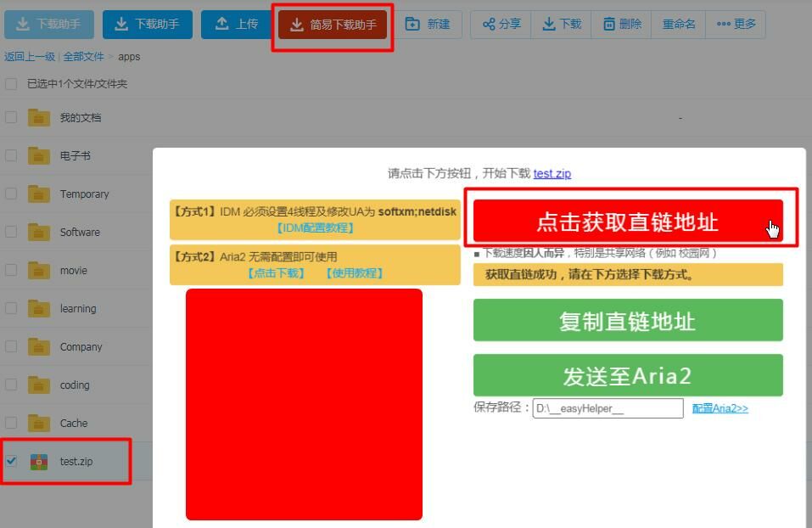The image size is (812, 528).
Task: Click 点击获取直链地址 red button
Action: click(627, 222)
